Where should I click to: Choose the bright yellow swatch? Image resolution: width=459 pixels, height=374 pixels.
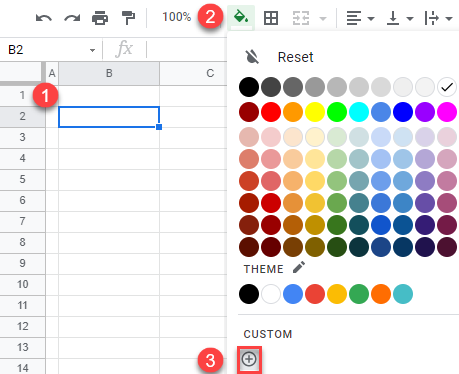pos(315,112)
